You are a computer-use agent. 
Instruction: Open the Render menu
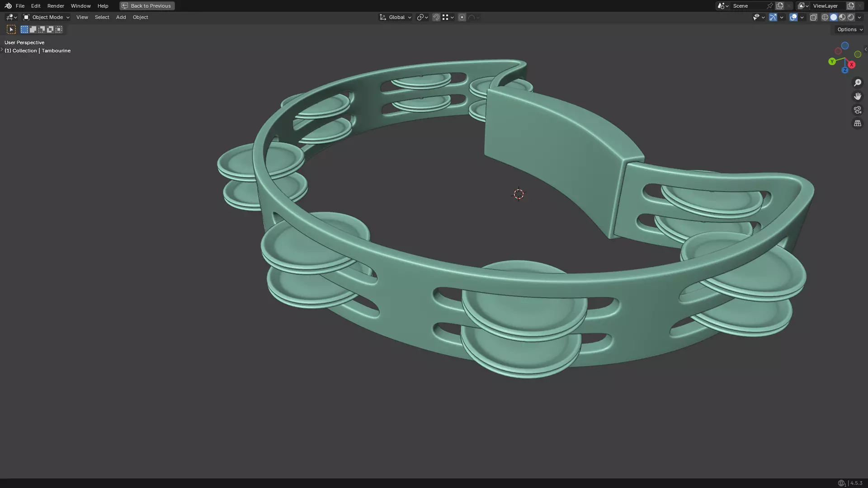[x=56, y=6]
